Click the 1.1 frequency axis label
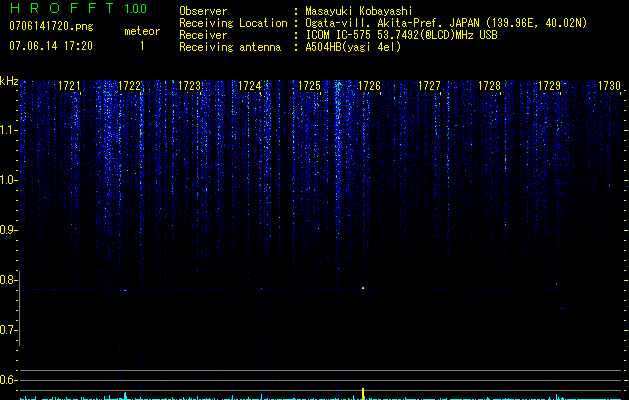This screenshot has width=629, height=400. (x=8, y=130)
